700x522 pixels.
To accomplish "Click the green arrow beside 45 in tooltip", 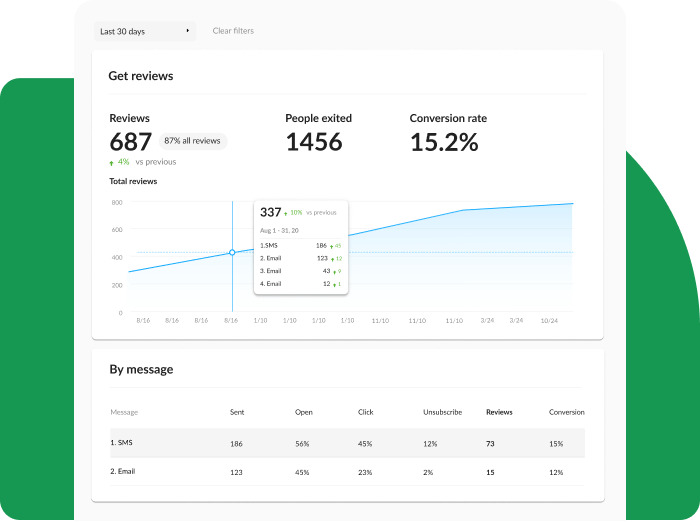I will pyautogui.click(x=331, y=245).
